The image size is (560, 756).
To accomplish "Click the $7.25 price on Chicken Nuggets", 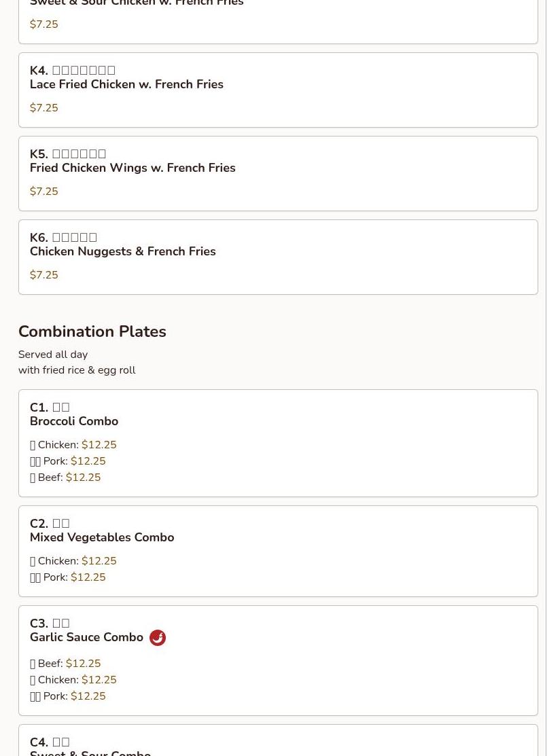I will 43,275.
